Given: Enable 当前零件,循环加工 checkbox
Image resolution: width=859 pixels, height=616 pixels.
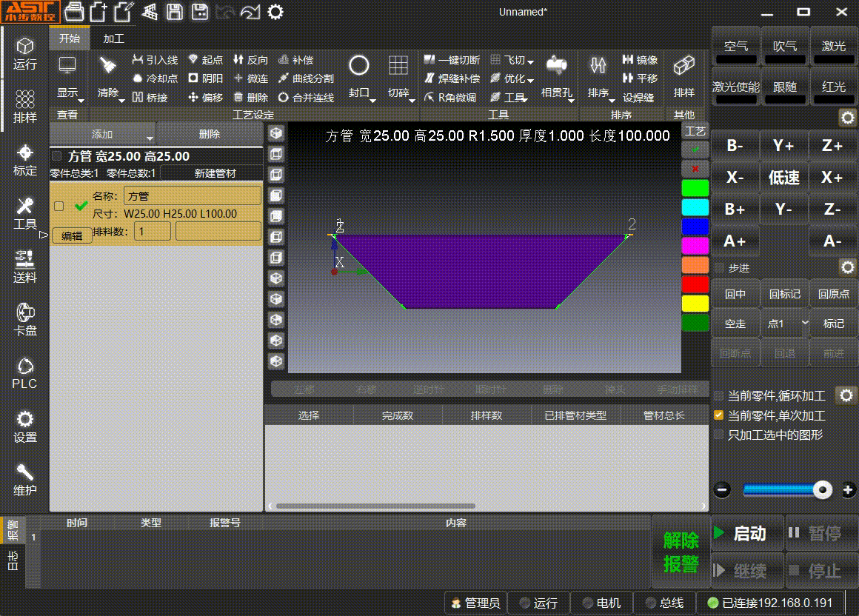Looking at the screenshot, I should pyautogui.click(x=719, y=395).
